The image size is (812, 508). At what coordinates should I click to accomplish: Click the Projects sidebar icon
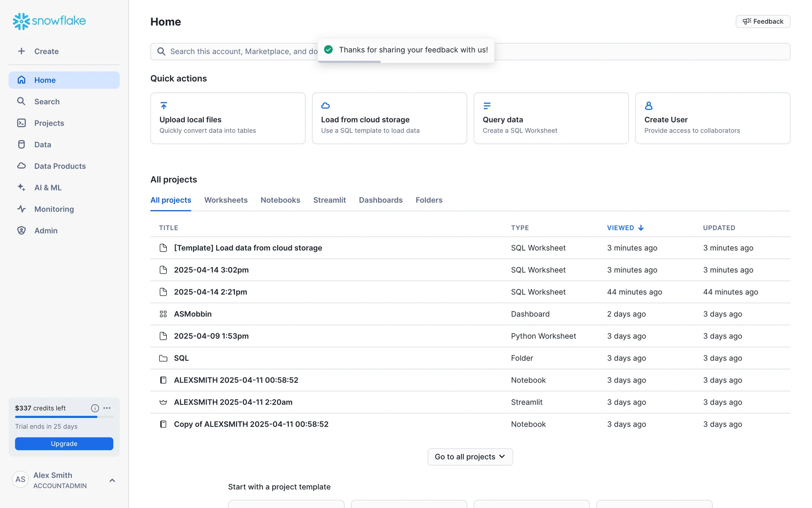click(x=21, y=123)
